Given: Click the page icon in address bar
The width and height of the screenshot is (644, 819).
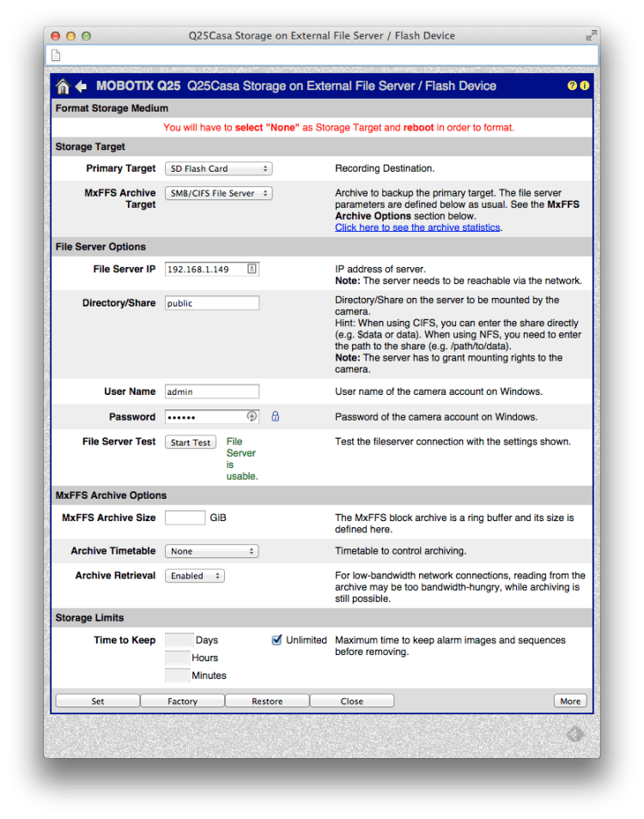Looking at the screenshot, I should pos(56,55).
